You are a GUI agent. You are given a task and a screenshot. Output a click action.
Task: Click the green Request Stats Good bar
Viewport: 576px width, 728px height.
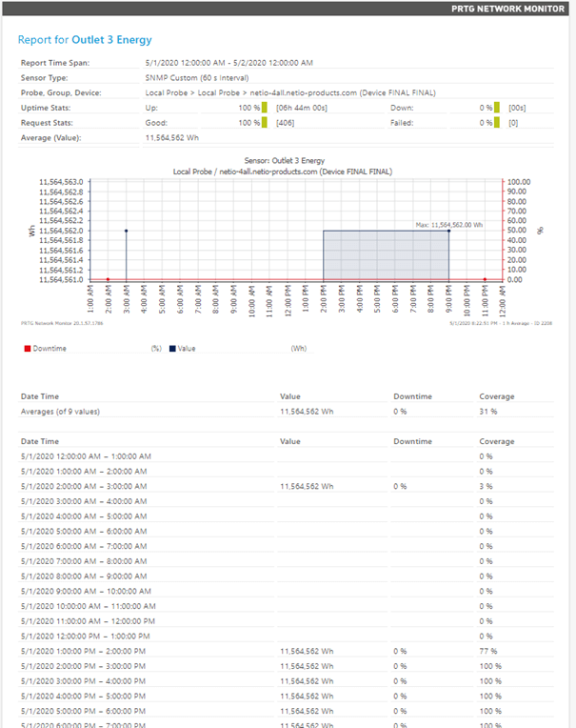(x=264, y=123)
